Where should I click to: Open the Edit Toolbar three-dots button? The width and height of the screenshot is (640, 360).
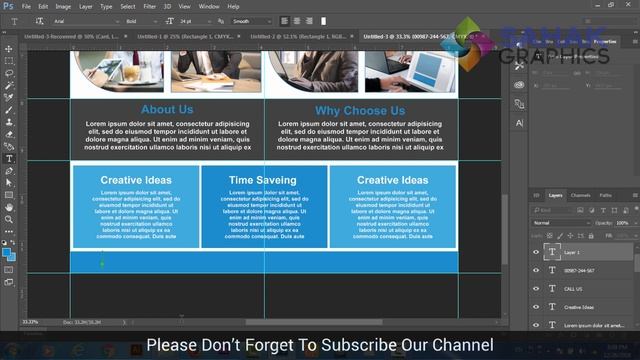pos(9,231)
